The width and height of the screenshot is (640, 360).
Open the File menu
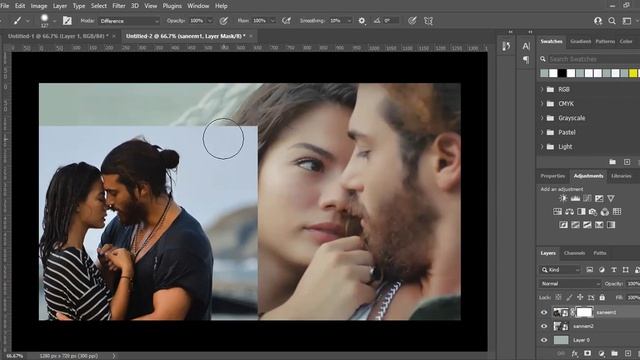(x=5, y=6)
